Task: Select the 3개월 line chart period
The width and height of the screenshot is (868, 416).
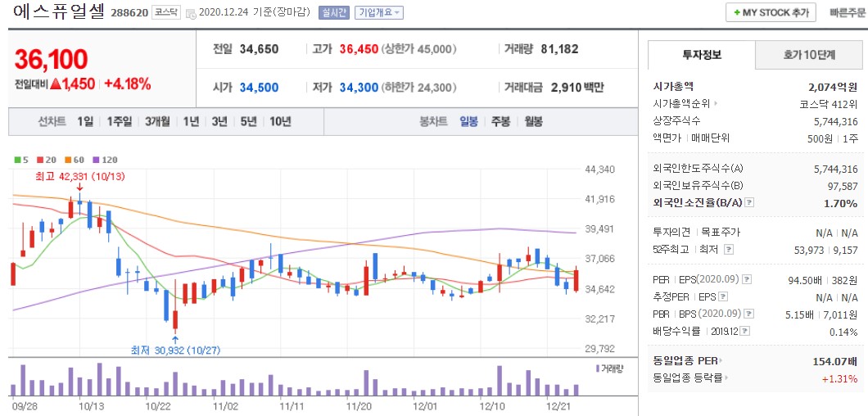Action: [158, 122]
